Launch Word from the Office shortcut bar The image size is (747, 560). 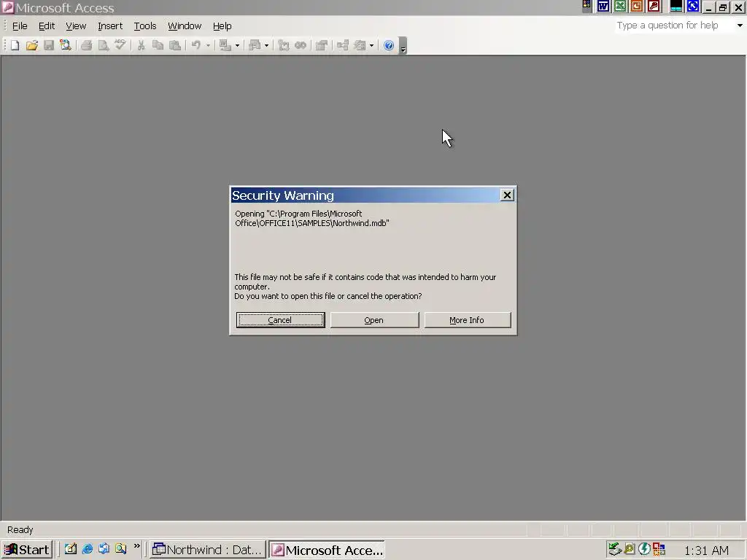pos(603,6)
